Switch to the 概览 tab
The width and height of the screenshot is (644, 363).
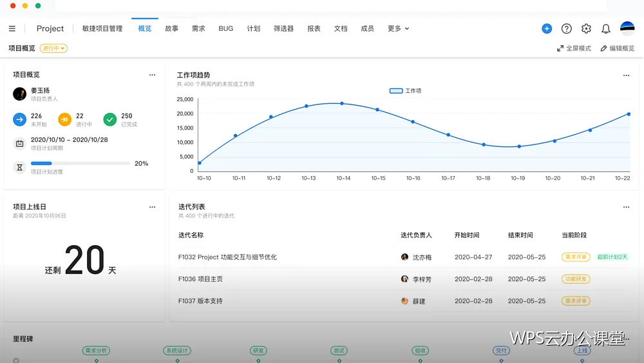coord(144,28)
